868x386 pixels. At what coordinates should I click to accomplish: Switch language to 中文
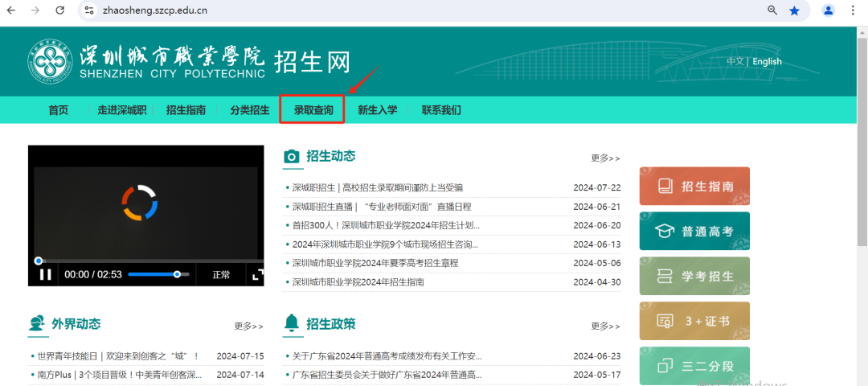735,61
